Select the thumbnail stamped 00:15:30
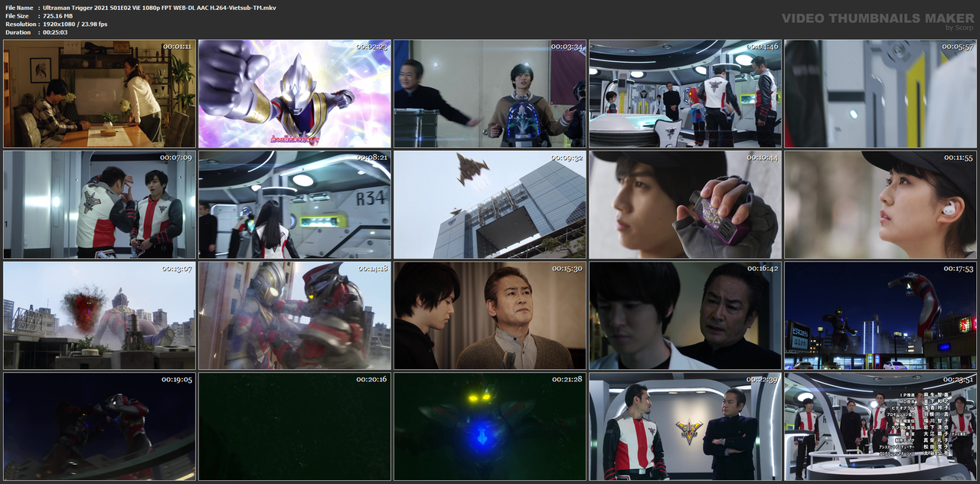 click(490, 316)
